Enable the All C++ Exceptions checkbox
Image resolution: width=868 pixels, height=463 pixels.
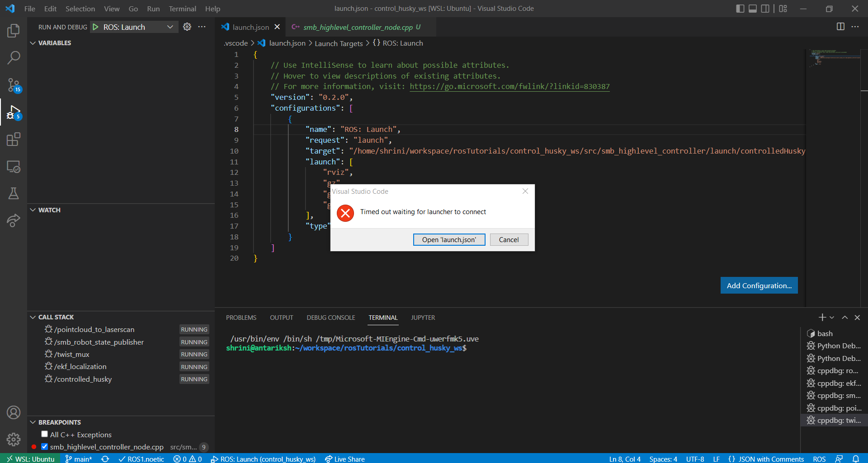coord(44,434)
